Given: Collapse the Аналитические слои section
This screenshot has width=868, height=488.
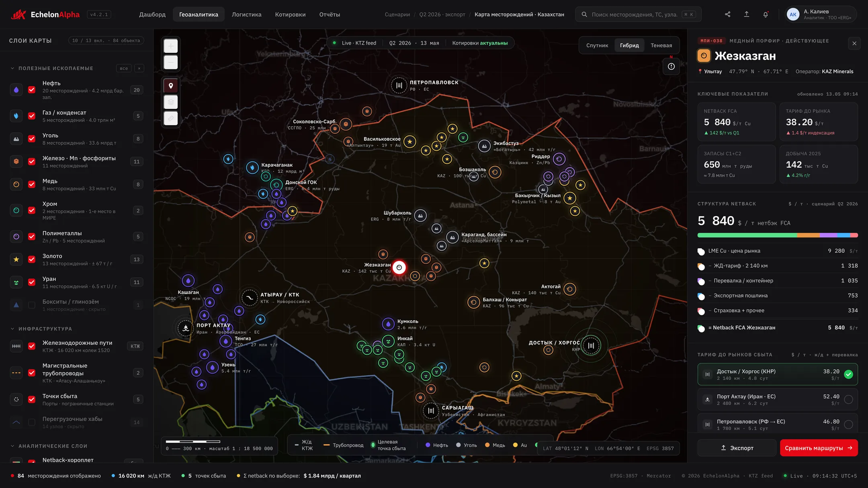Looking at the screenshot, I should [x=12, y=446].
